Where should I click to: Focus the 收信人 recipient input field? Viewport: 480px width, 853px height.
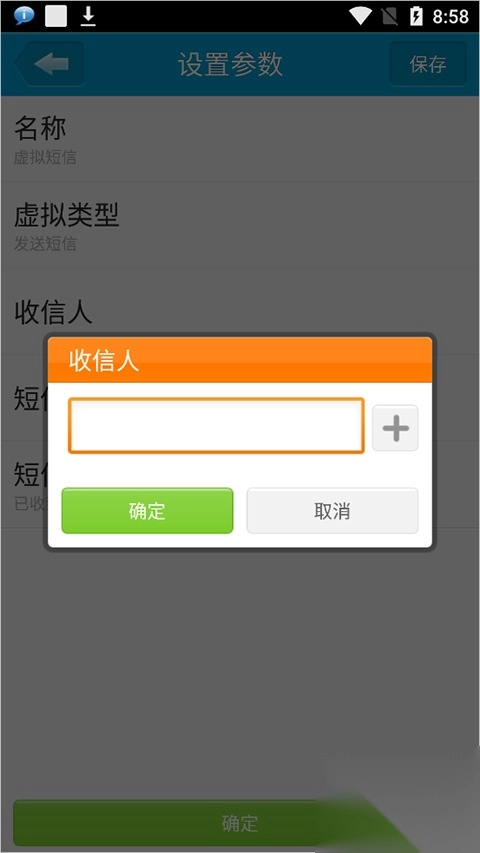click(216, 425)
